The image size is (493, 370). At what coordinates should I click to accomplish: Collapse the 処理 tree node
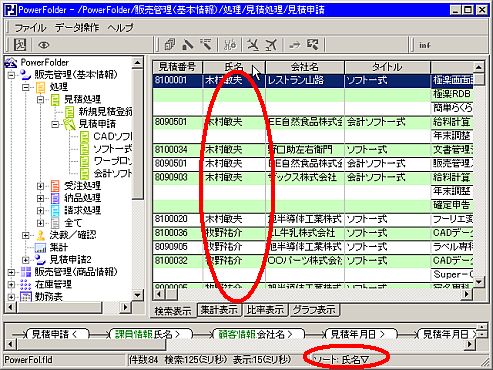26,87
